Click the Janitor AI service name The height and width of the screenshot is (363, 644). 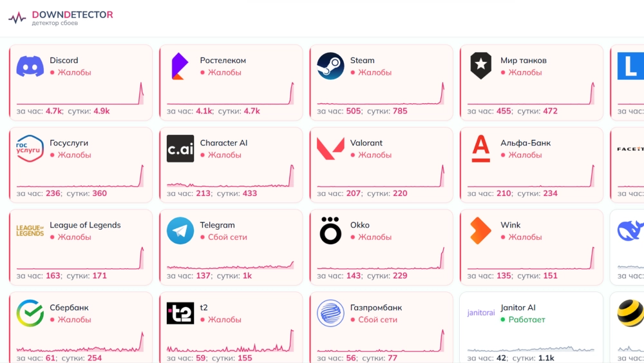coord(518,308)
